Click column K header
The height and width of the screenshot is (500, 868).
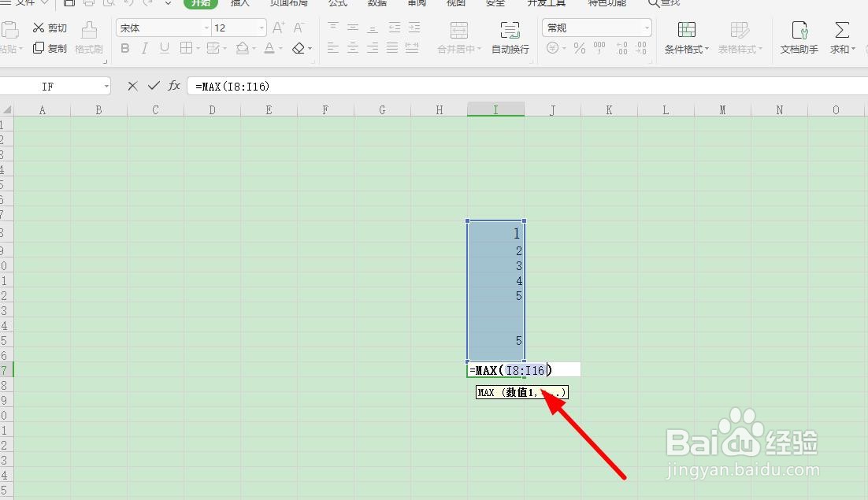pos(609,109)
